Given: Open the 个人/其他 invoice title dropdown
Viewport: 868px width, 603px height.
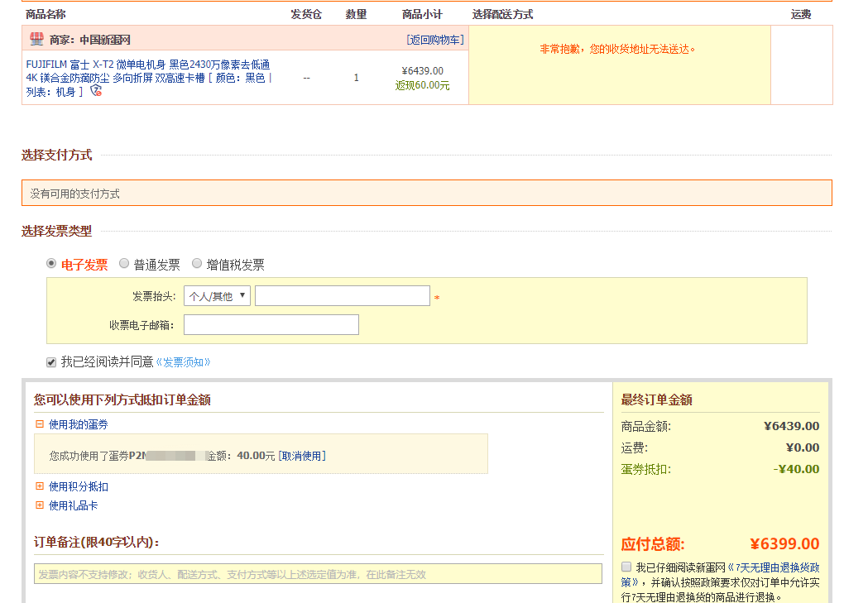Looking at the screenshot, I should click(x=217, y=296).
